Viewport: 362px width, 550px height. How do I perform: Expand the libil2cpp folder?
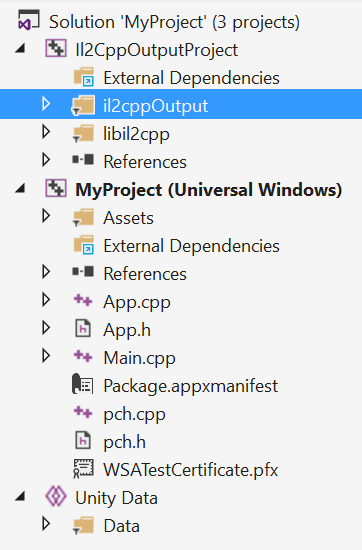[46, 132]
